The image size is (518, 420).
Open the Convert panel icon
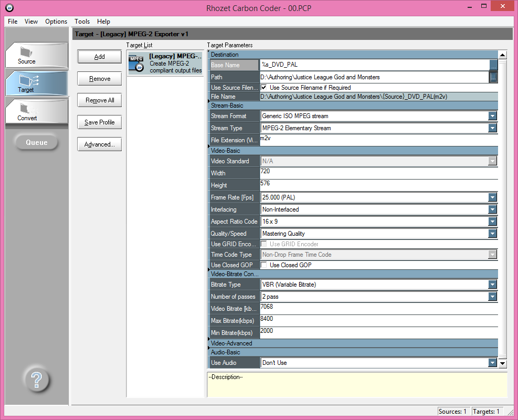[x=26, y=109]
